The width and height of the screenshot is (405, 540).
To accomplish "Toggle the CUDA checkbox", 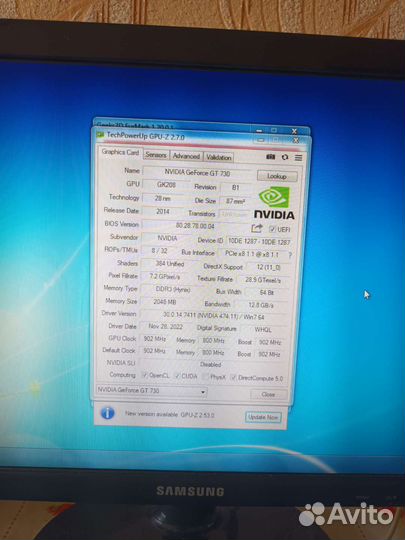I will click(177, 376).
